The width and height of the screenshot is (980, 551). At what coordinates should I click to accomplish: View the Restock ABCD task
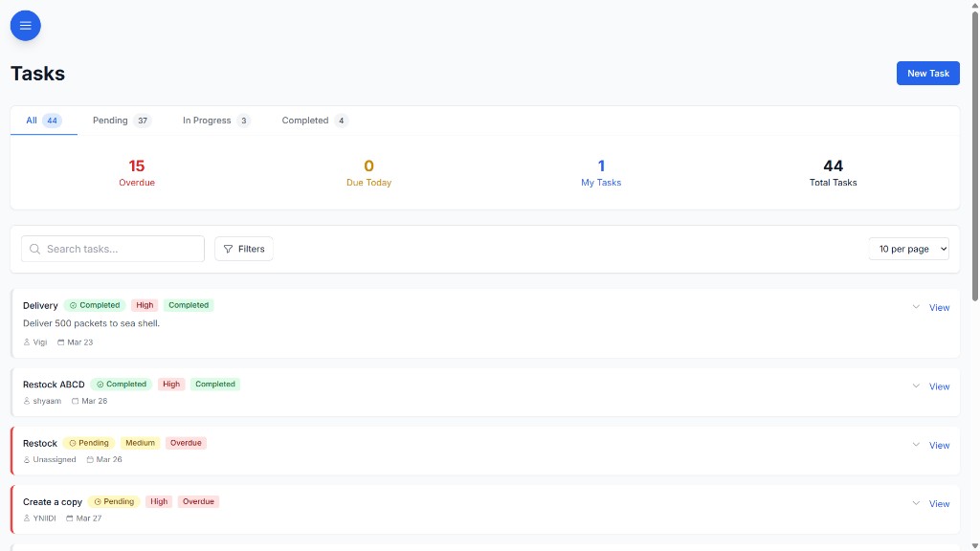tap(939, 386)
